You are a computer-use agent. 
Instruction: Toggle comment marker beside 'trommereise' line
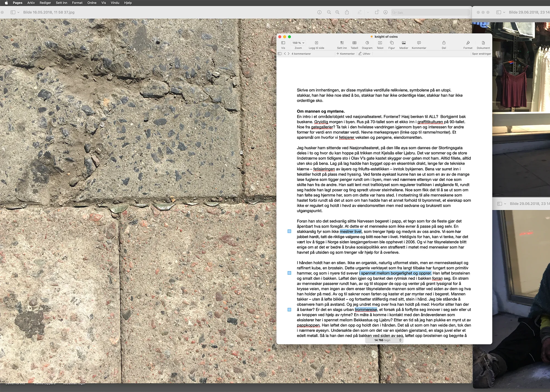point(289,310)
